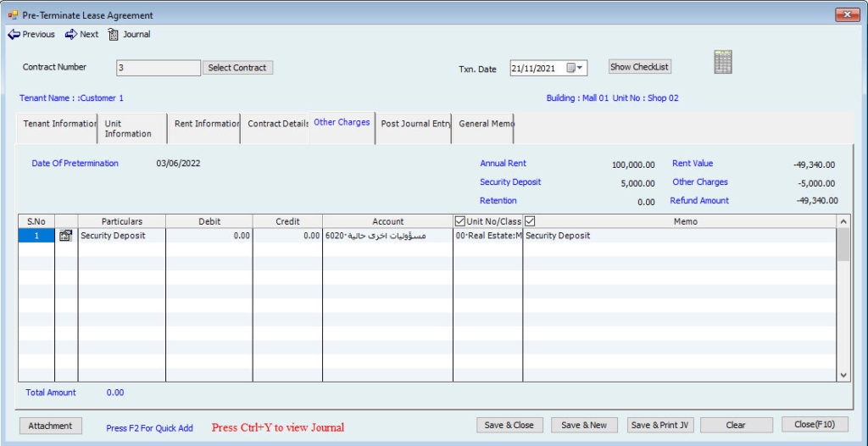Click the grid scrollbar down arrow
Viewport: 868px width, 446px height.
(843, 374)
